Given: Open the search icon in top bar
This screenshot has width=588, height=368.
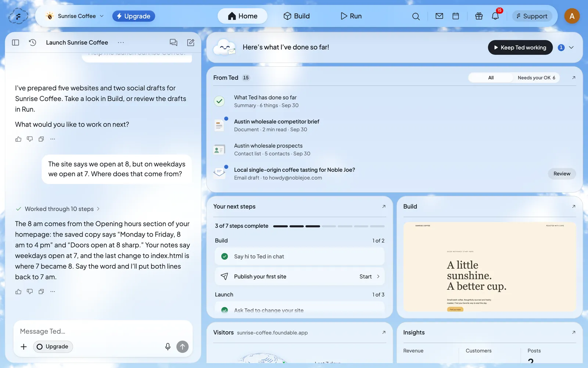Looking at the screenshot, I should 416,16.
